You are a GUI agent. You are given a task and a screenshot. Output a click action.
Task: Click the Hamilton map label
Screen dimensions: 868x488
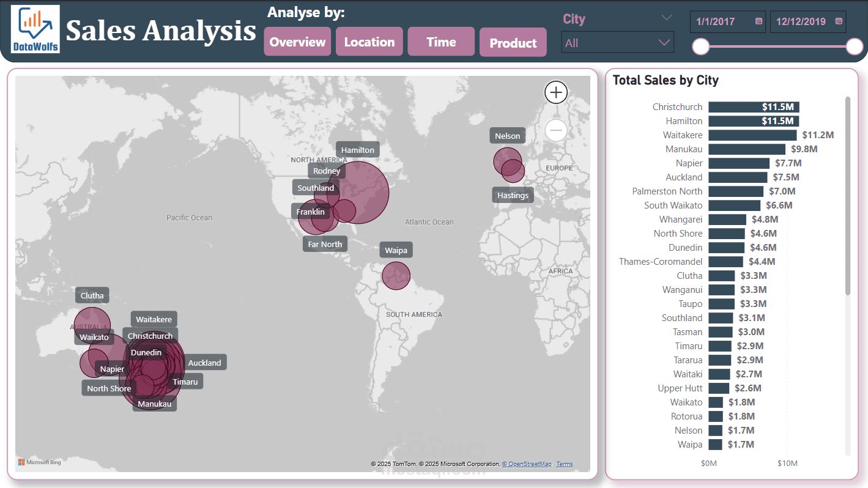coord(358,150)
